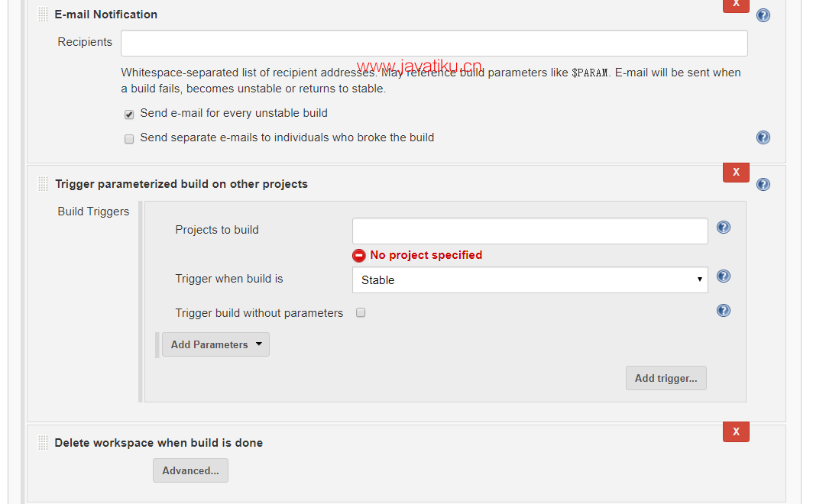
Task: Grab drag handle of Delete workspace section
Action: pos(43,442)
